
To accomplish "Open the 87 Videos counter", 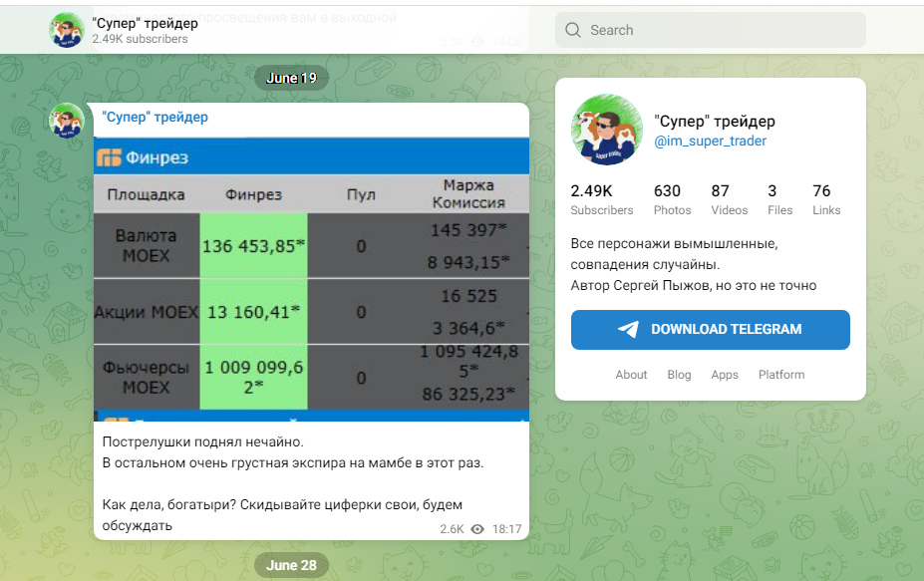I will 729,199.
